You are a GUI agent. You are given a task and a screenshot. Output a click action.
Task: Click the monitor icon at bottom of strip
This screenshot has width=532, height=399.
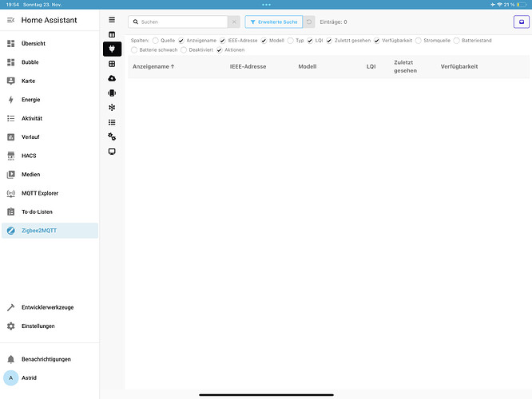pos(112,151)
